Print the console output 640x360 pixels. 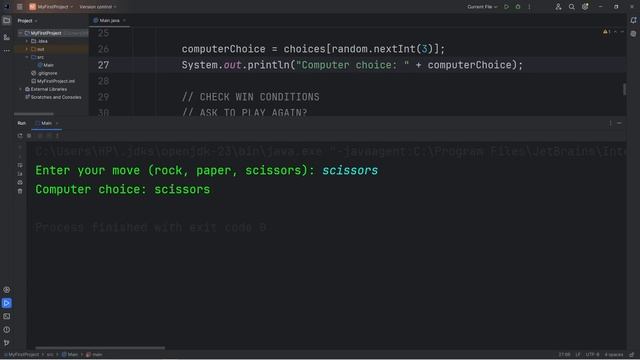pos(20,182)
